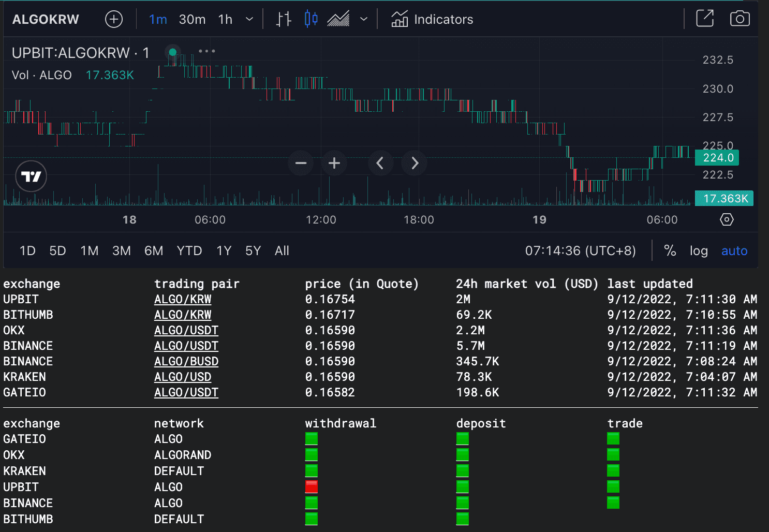Click the TradingView logo on chart
The image size is (769, 532).
tap(31, 176)
